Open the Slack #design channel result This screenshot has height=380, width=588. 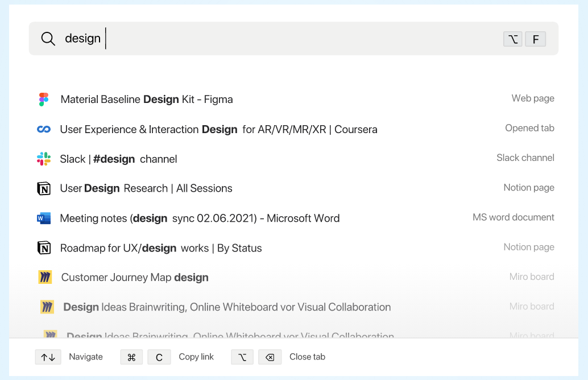click(x=118, y=159)
